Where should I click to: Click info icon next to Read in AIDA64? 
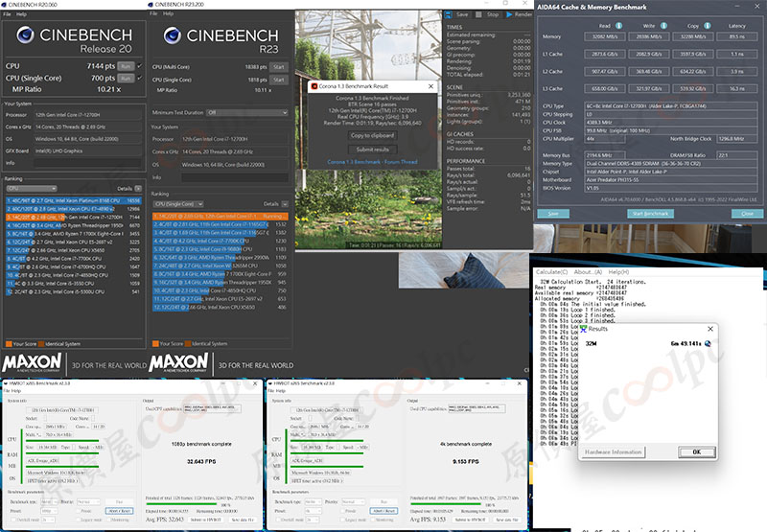pyautogui.click(x=618, y=26)
